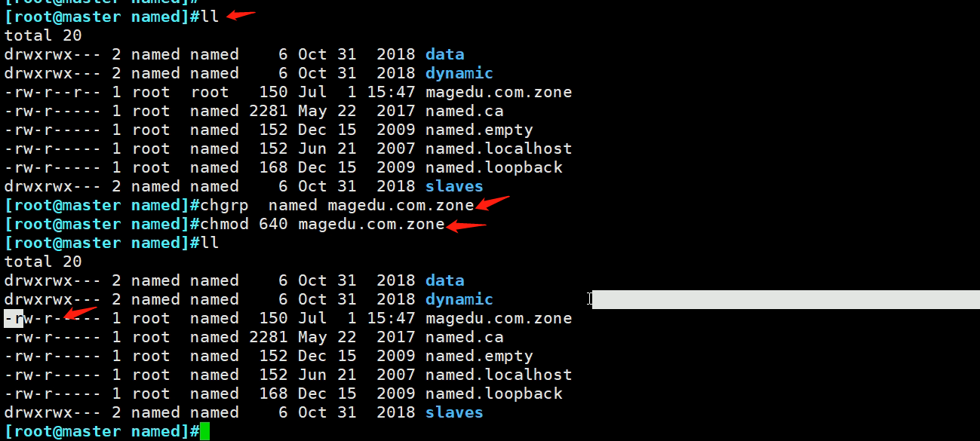980x441 pixels.
Task: Select the blue 'data' directory in the top listing
Action: click(x=444, y=54)
